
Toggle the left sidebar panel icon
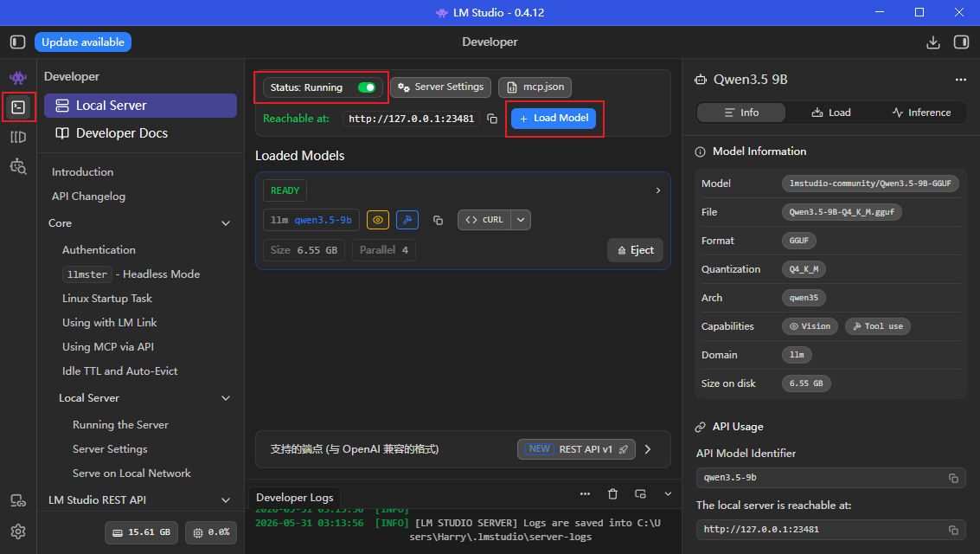17,42
